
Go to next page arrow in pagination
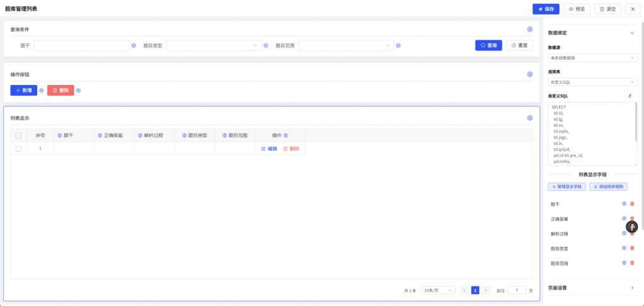click(486, 290)
